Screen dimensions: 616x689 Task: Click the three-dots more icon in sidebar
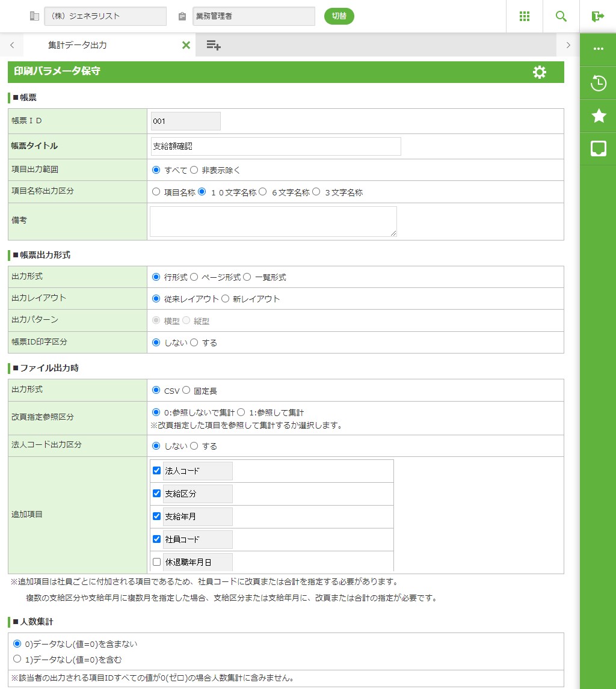click(x=599, y=49)
